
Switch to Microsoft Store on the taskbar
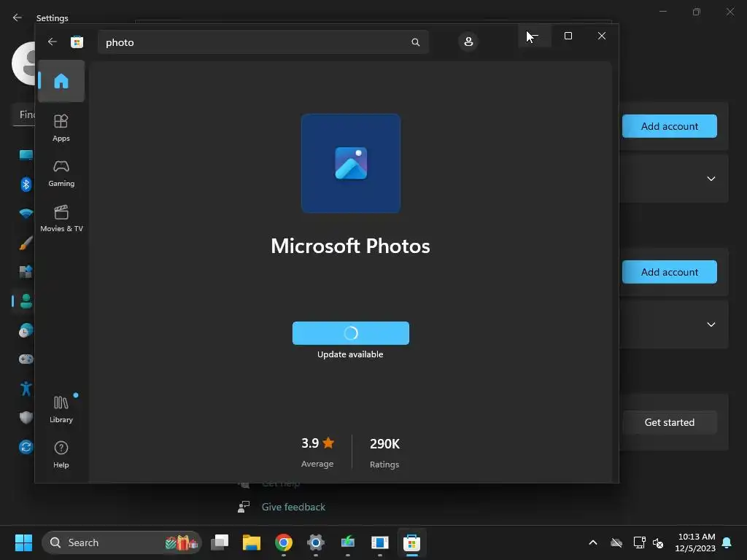(x=411, y=542)
